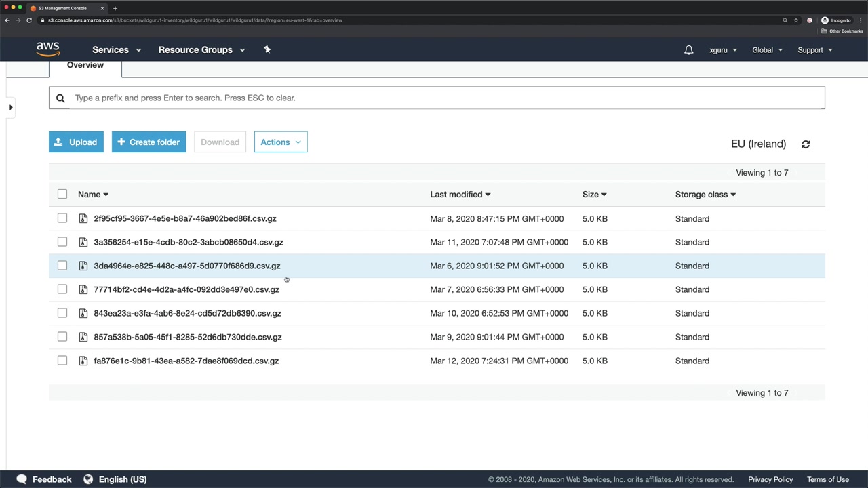Open the xguru account dropdown
Screen dimensions: 868x488
coord(723,50)
